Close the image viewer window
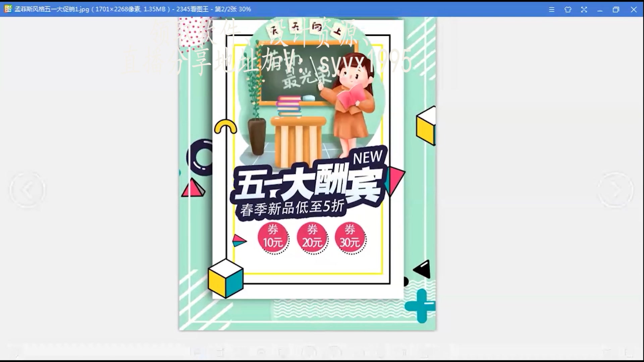This screenshot has height=362, width=644. point(634,9)
